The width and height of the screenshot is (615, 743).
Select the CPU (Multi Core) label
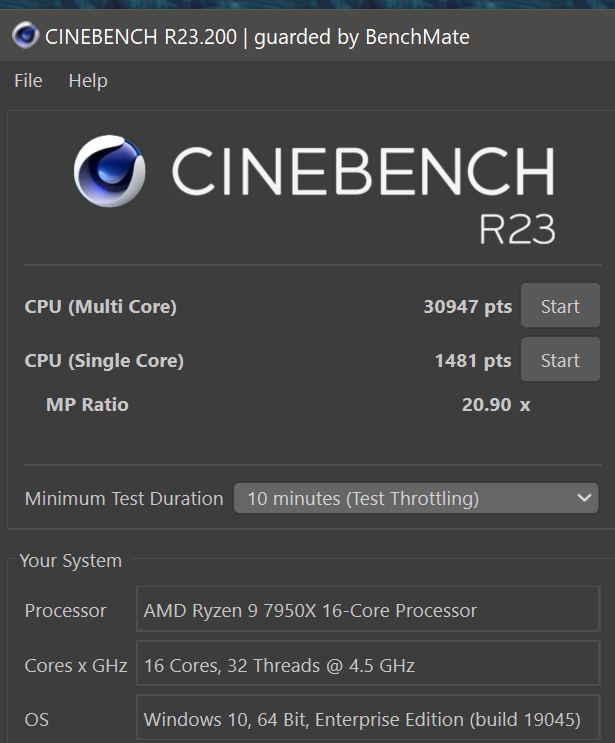coord(100,307)
